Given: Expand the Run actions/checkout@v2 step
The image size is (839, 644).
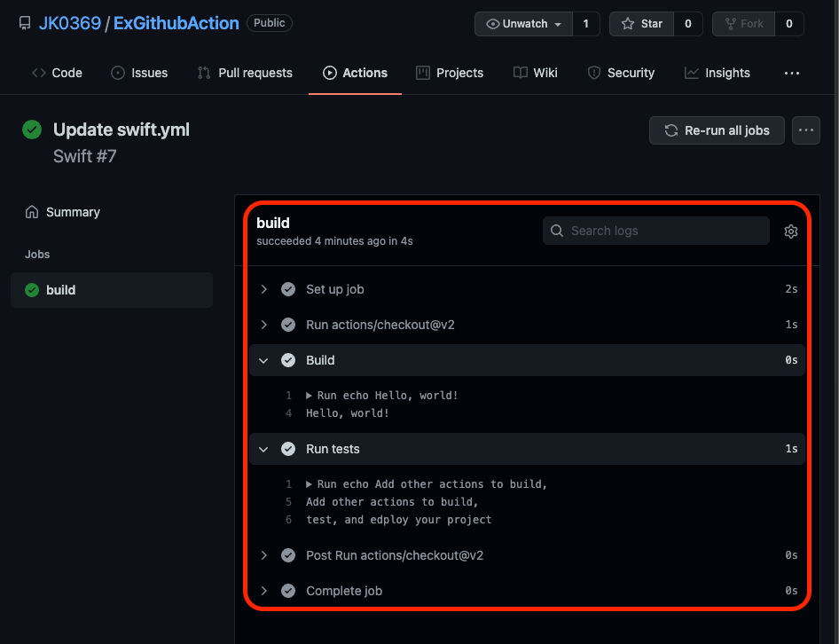Looking at the screenshot, I should tap(527, 325).
